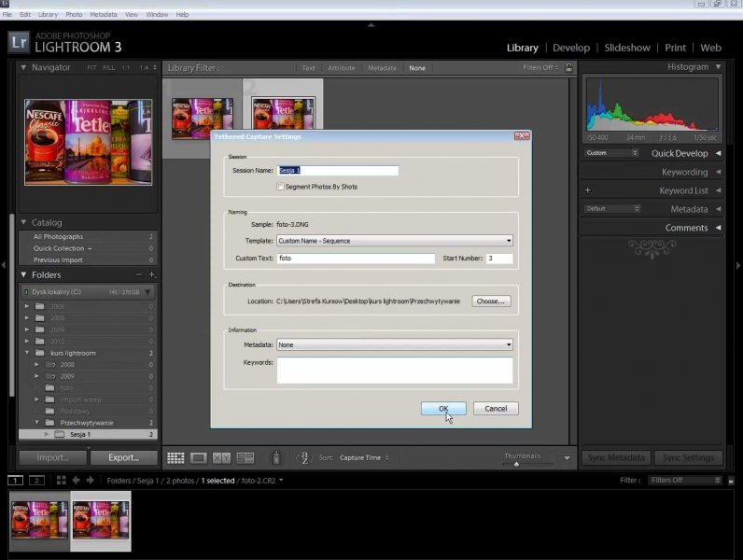
Task: Adjust the Thumbnails size slider
Action: 517,463
